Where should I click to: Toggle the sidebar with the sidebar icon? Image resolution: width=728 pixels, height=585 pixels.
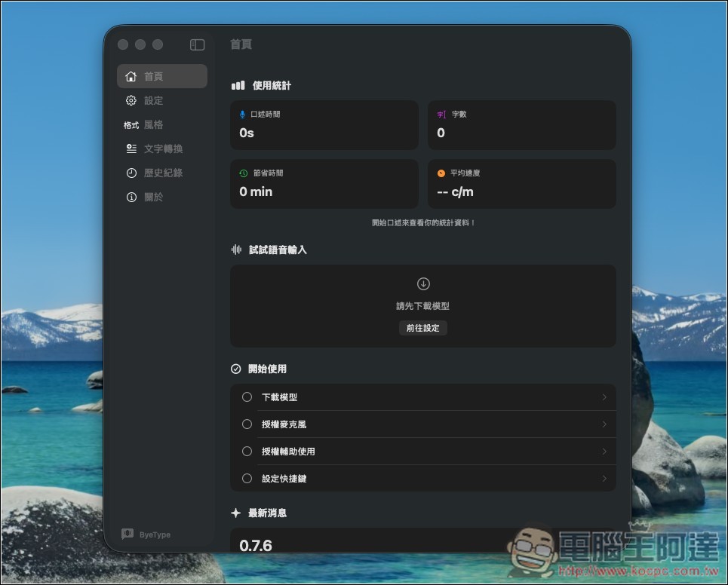[x=196, y=44]
